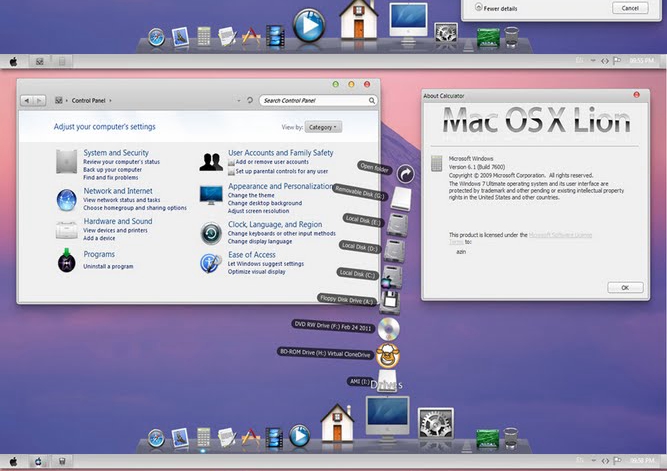The width and height of the screenshot is (667, 471).
Task: Select Optimize visual display
Action: pos(257,271)
